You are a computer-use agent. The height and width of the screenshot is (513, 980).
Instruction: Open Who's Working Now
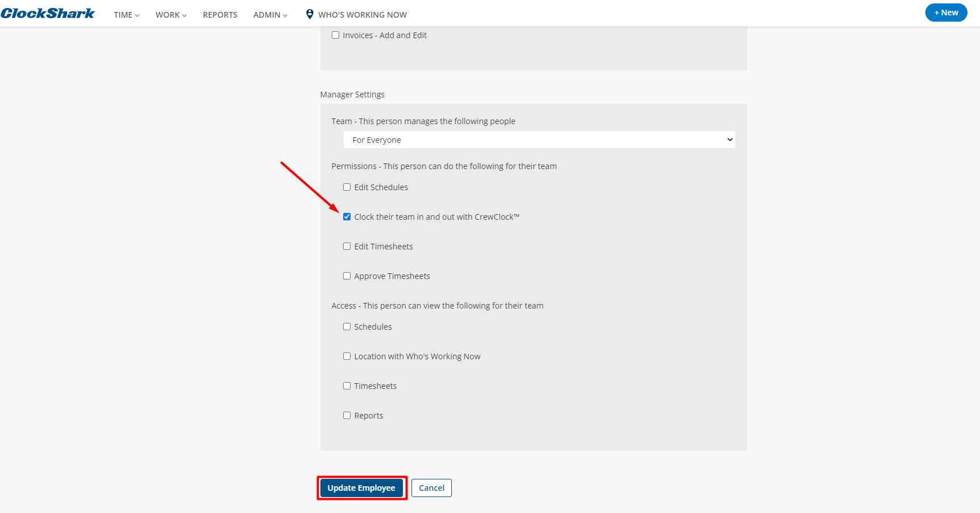click(x=362, y=15)
